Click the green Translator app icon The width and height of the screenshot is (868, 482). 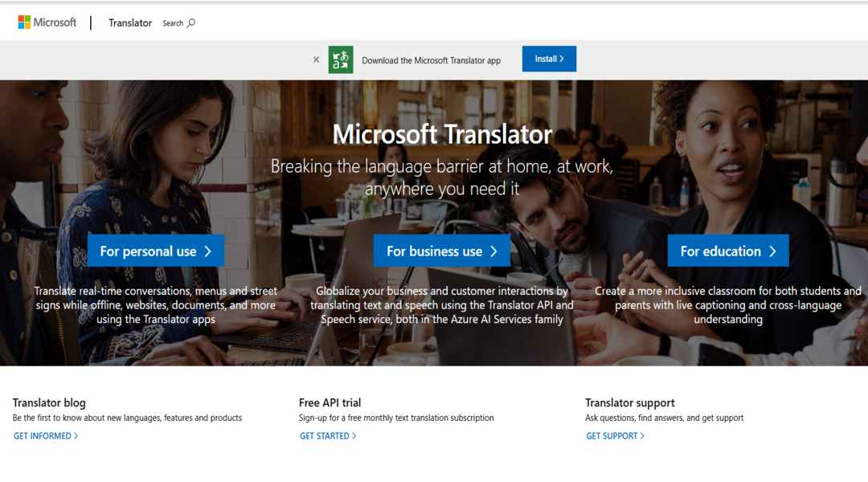(x=341, y=59)
